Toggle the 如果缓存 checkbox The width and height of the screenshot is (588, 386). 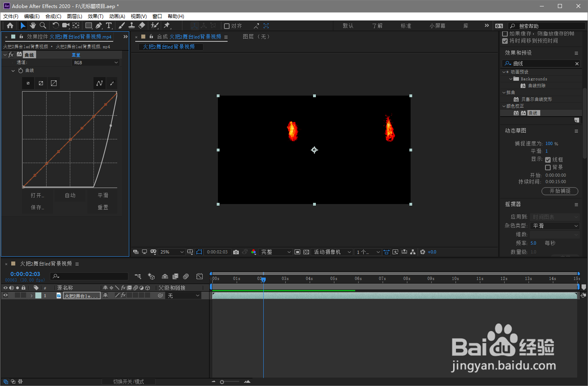(505, 34)
